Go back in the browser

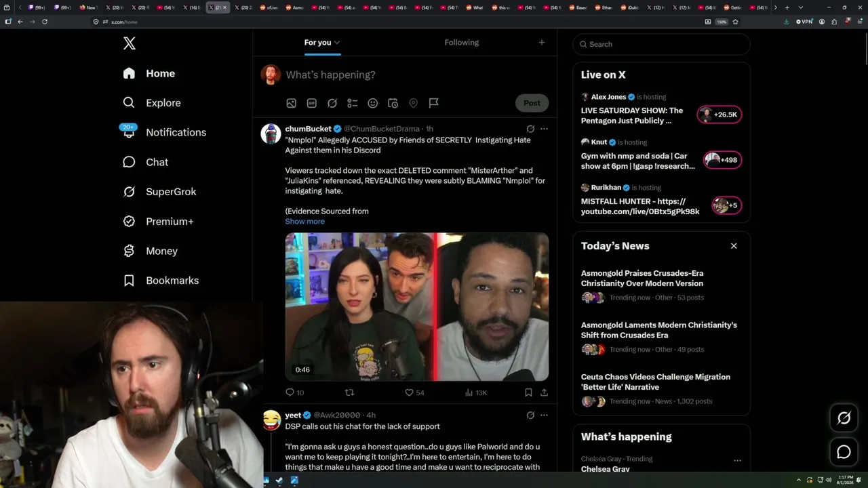click(x=20, y=22)
